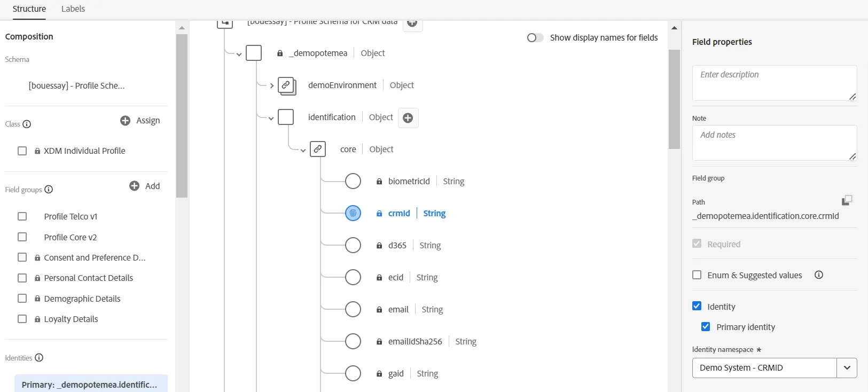
Task: Click the Enter description text area
Action: [x=775, y=83]
